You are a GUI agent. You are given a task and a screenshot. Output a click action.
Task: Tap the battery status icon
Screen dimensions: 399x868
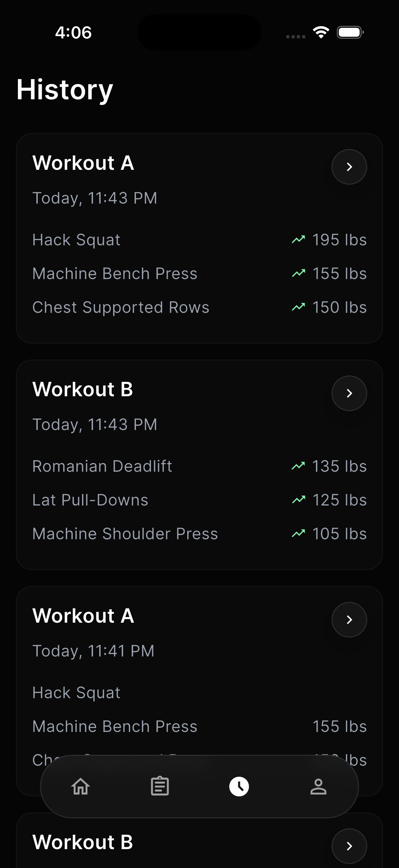pyautogui.click(x=350, y=32)
